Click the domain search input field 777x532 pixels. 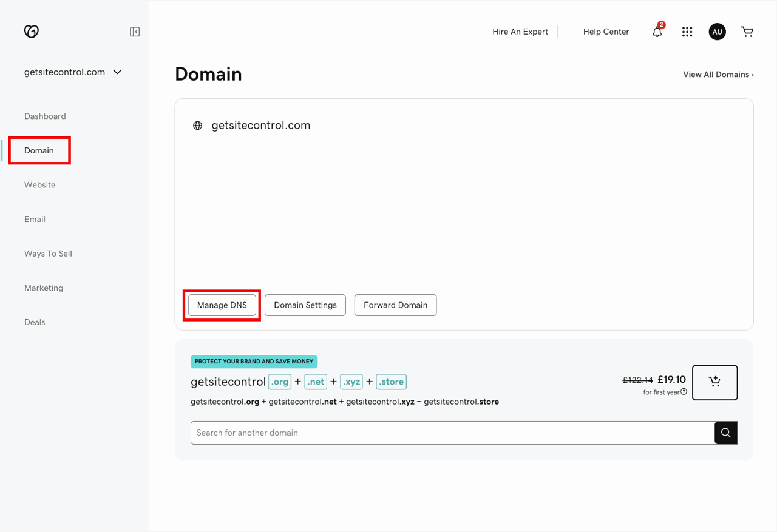[x=425, y=433]
